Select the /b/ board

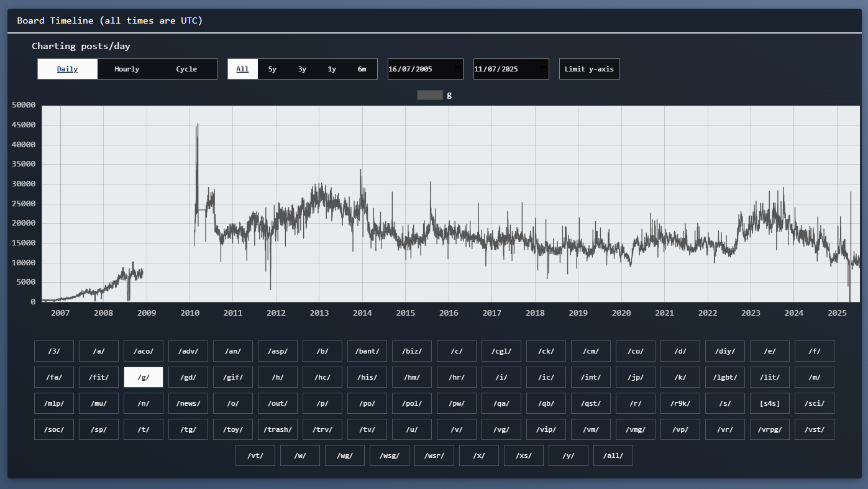322,351
